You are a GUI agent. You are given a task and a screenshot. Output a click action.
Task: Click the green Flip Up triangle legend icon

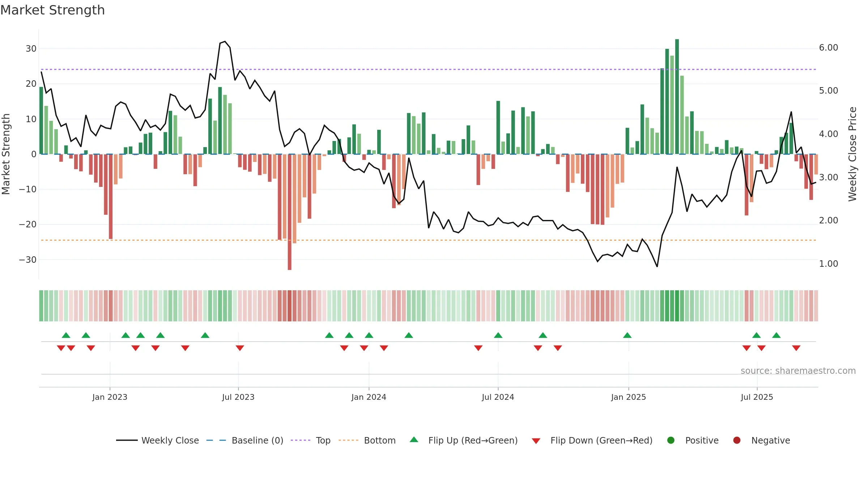point(414,440)
